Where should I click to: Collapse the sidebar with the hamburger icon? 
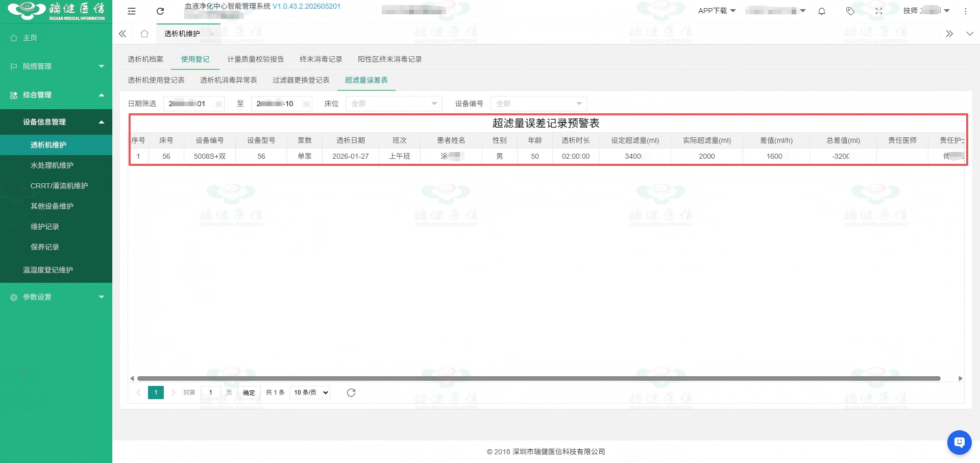click(132, 11)
